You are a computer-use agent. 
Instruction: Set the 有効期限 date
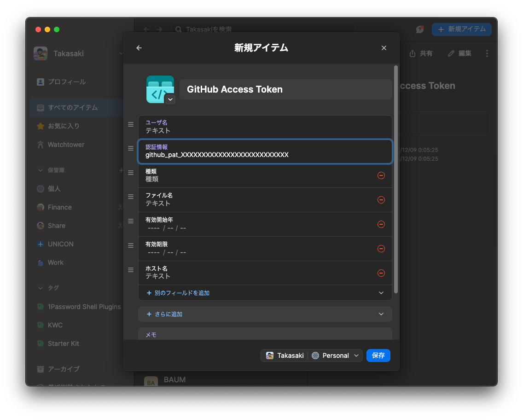pyautogui.click(x=167, y=252)
